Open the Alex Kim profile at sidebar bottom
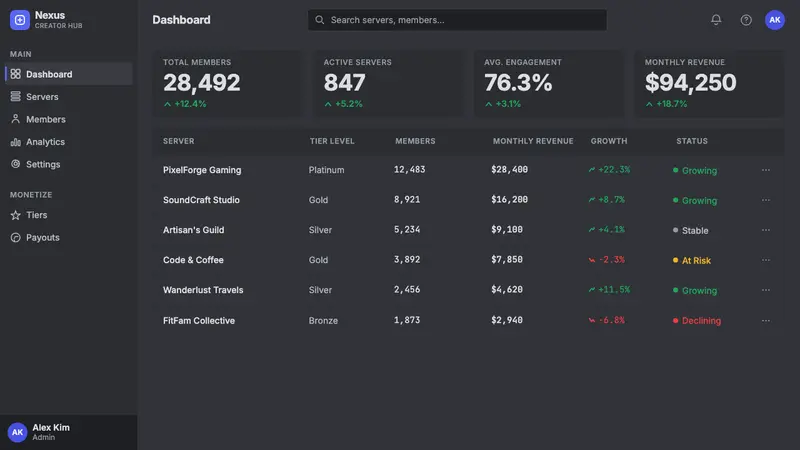 click(69, 432)
